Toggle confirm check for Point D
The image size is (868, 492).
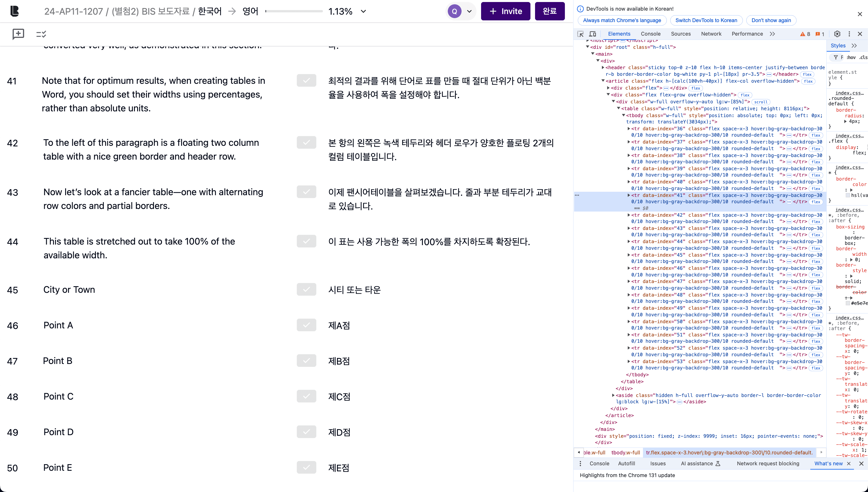pos(307,432)
